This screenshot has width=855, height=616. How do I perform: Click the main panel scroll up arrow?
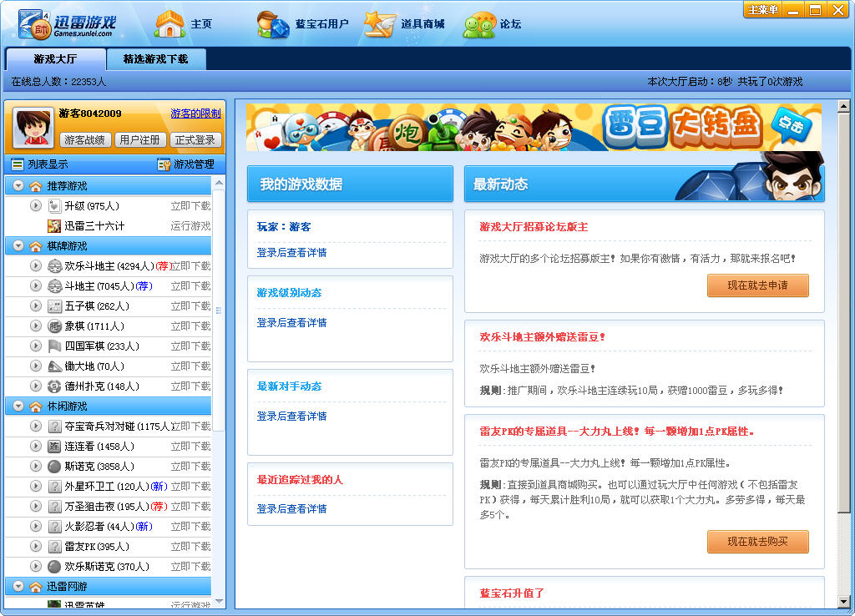coord(843,106)
